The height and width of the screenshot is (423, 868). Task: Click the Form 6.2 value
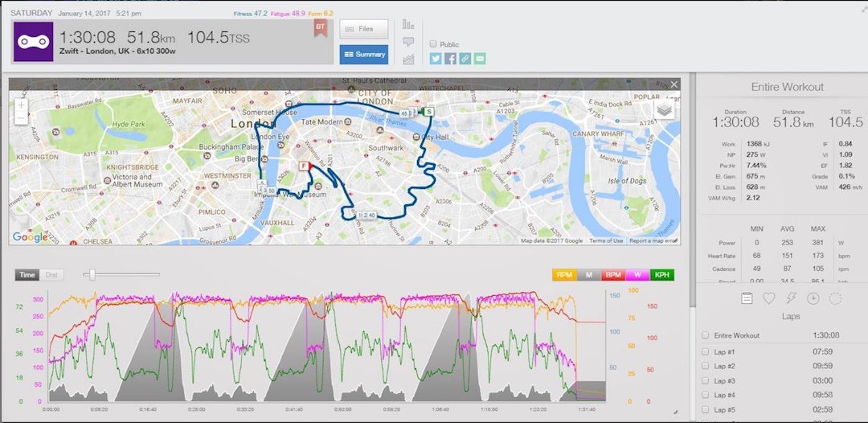pyautogui.click(x=321, y=13)
